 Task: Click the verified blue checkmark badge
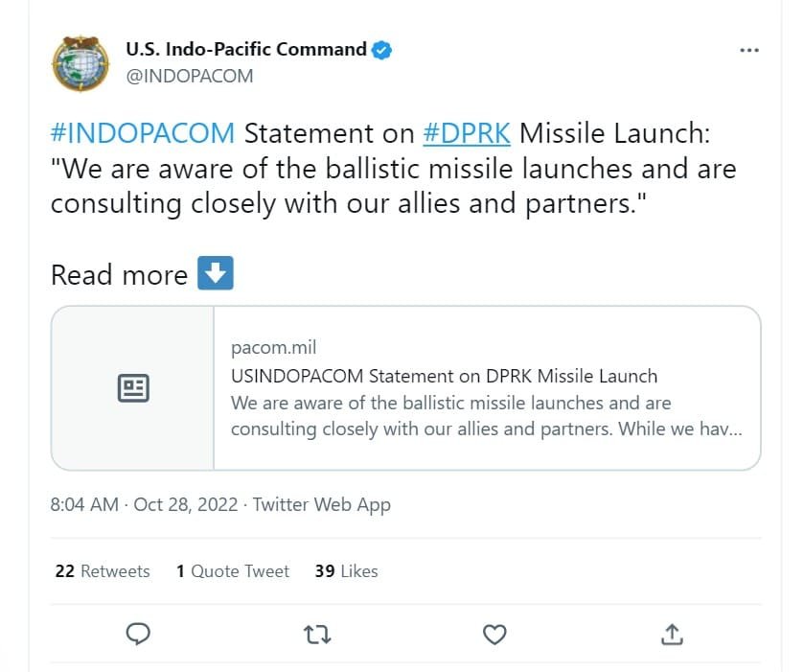pos(381,49)
